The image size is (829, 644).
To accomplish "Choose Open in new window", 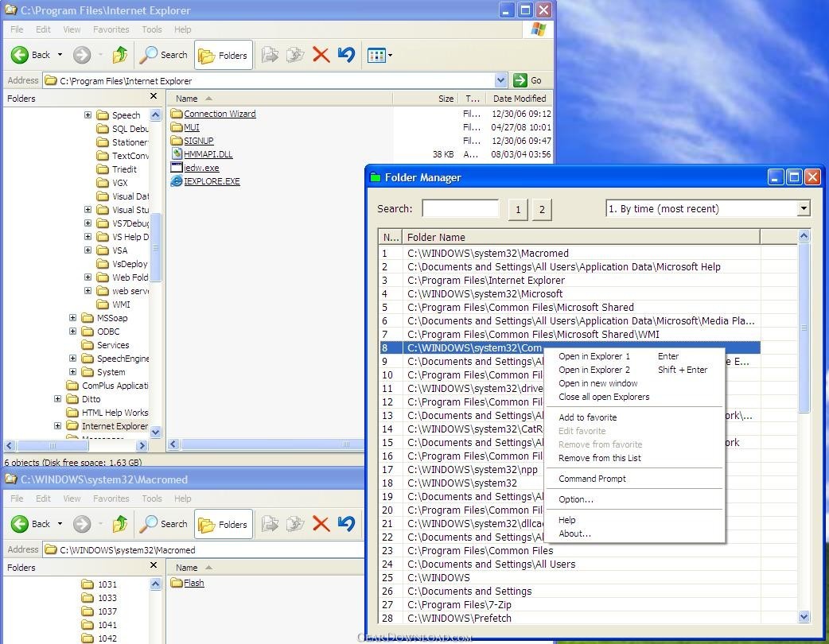I will tap(634, 383).
